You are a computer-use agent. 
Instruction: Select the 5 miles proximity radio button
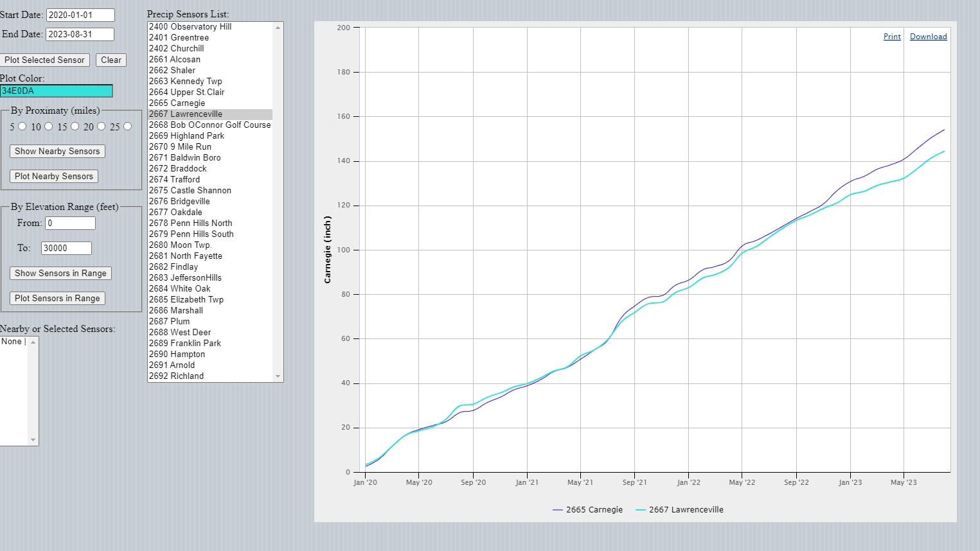point(22,127)
